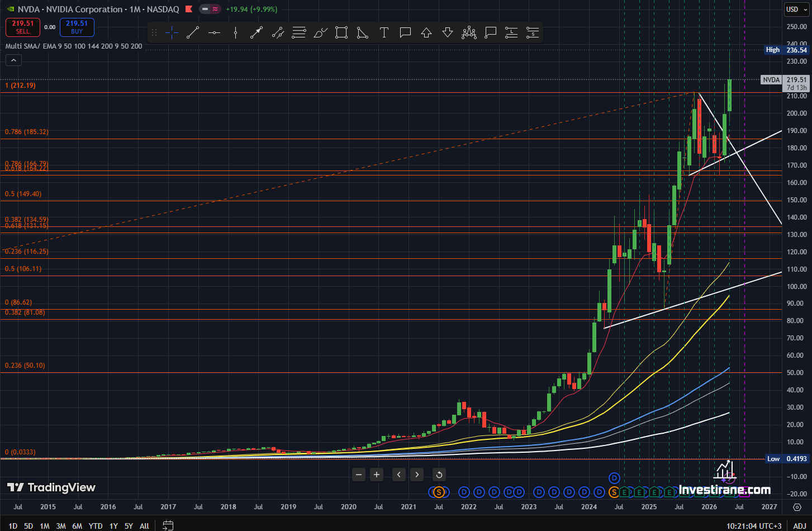
Task: Switch to the 1D time range
Action: [x=12, y=525]
